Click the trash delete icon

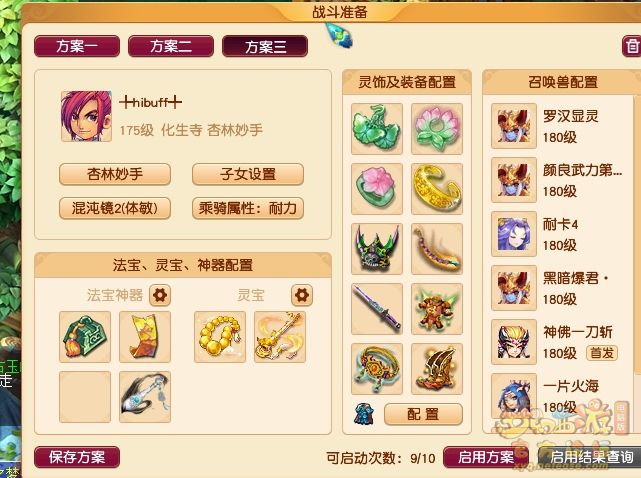click(x=632, y=46)
